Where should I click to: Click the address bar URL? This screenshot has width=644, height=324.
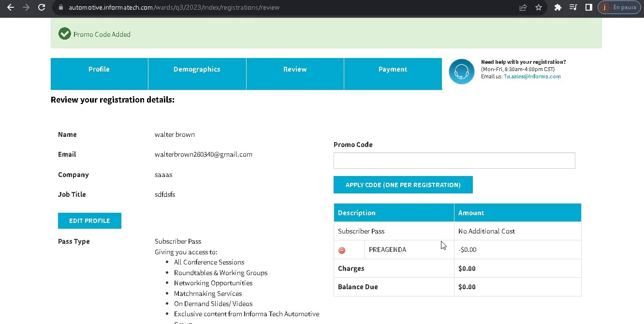point(174,7)
